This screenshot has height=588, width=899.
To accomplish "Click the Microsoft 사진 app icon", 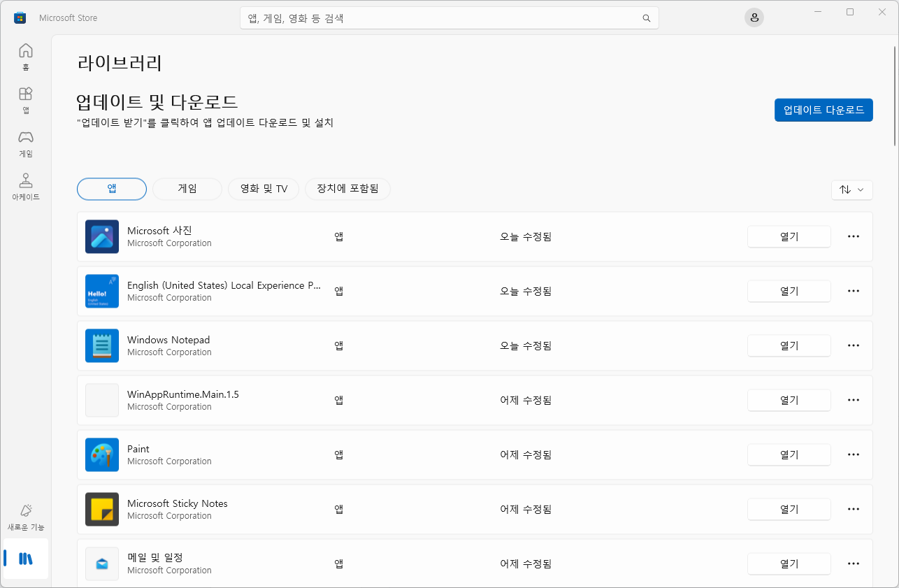I will pyautogui.click(x=102, y=236).
